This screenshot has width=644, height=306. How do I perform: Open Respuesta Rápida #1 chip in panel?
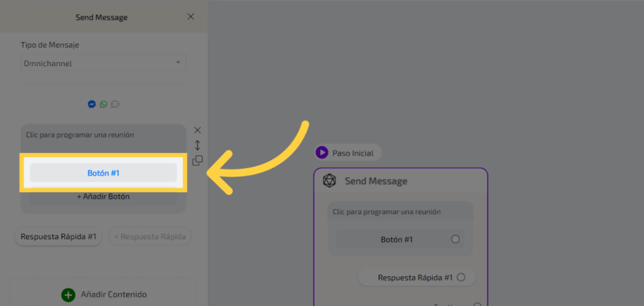58,237
